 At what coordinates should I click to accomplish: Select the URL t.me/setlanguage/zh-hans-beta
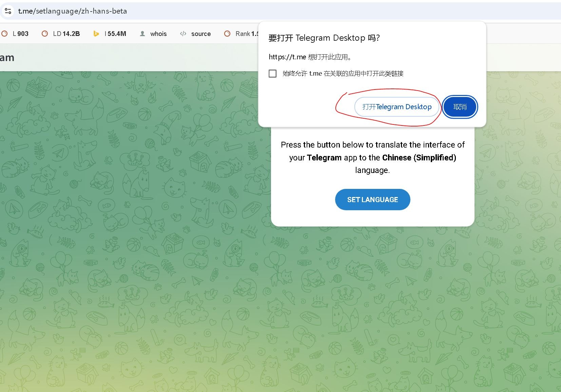point(73,11)
